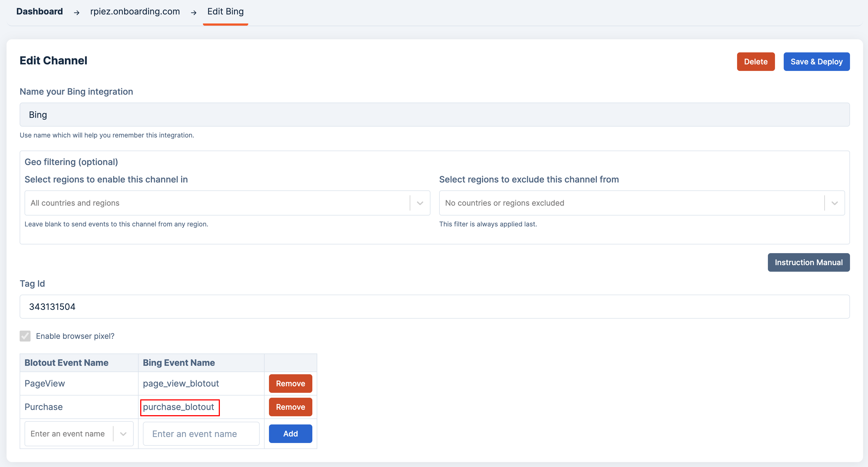
Task: Select the Edit Bing tab
Action: point(225,11)
